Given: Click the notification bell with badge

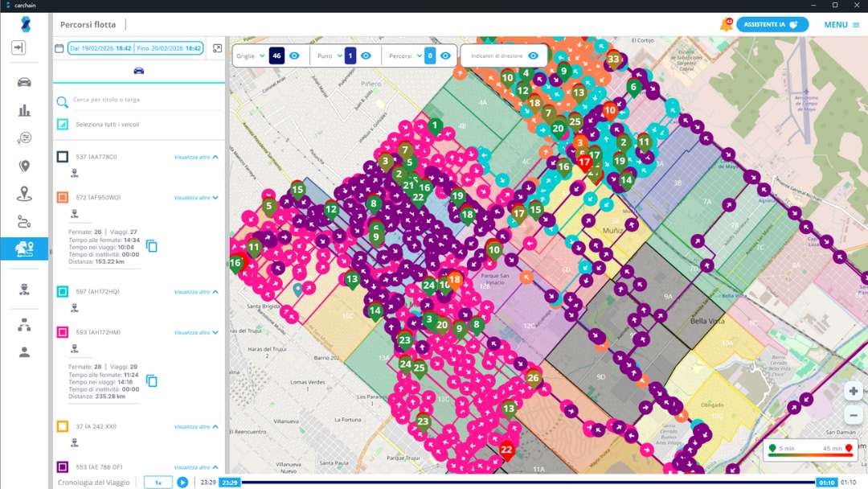Looking at the screenshot, I should (724, 24).
